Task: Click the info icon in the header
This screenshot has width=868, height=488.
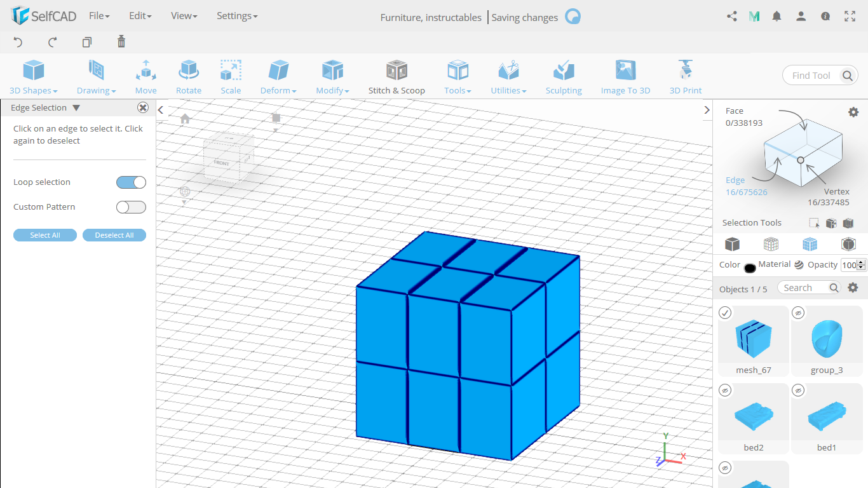Action: [825, 17]
